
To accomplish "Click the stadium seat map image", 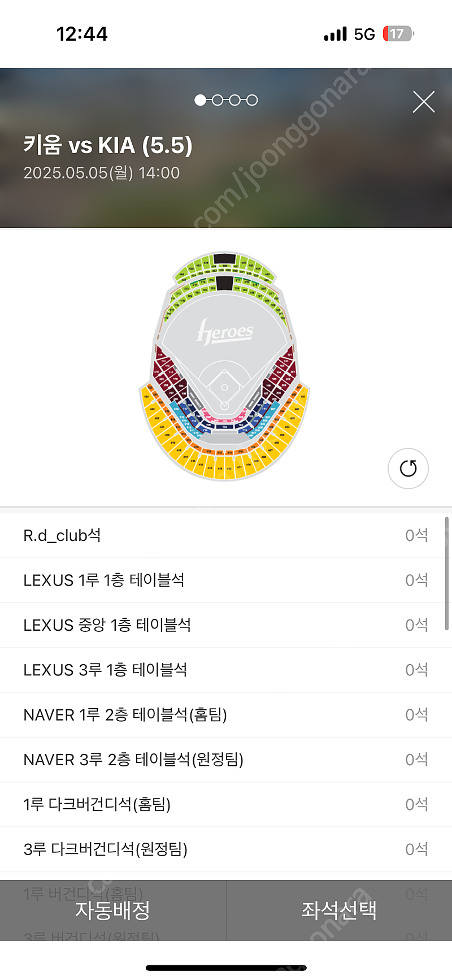I will [224, 366].
